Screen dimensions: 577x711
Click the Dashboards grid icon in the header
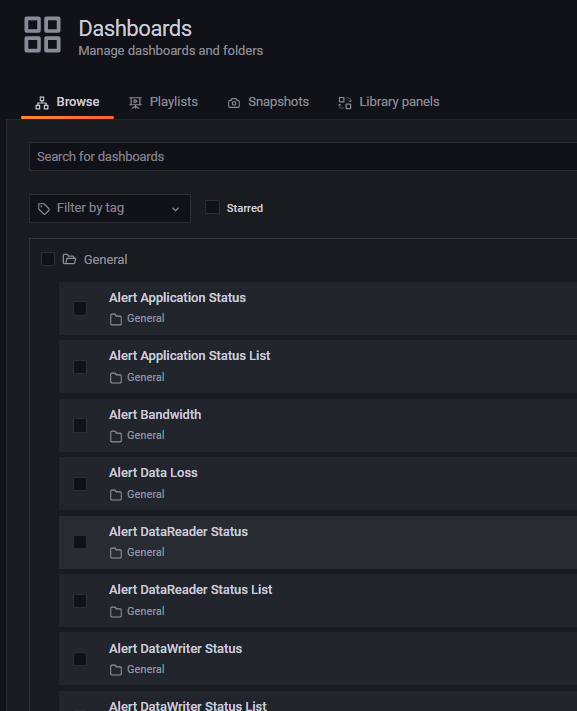42,34
